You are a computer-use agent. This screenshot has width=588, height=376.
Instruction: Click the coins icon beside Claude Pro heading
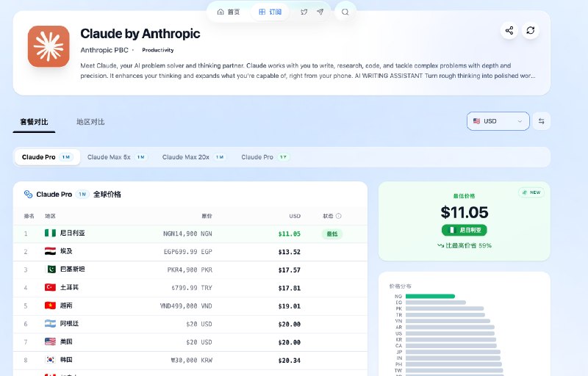(x=28, y=194)
